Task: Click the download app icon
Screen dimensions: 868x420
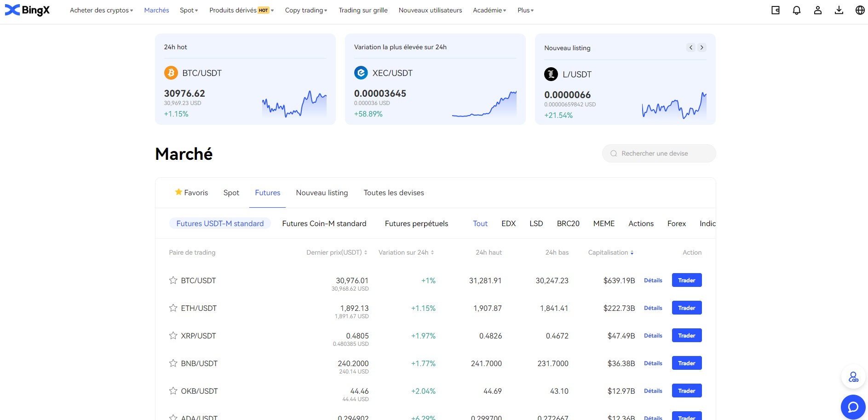Action: [x=839, y=10]
